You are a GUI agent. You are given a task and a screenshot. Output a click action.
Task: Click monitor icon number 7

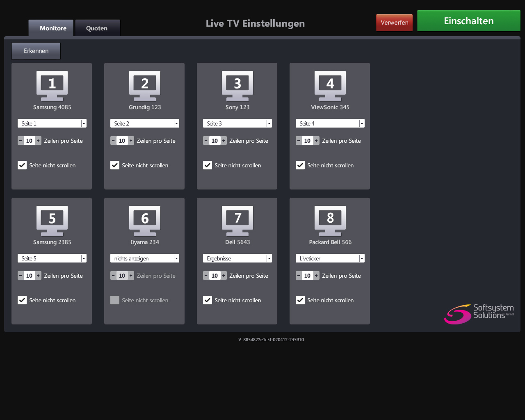coord(237,221)
